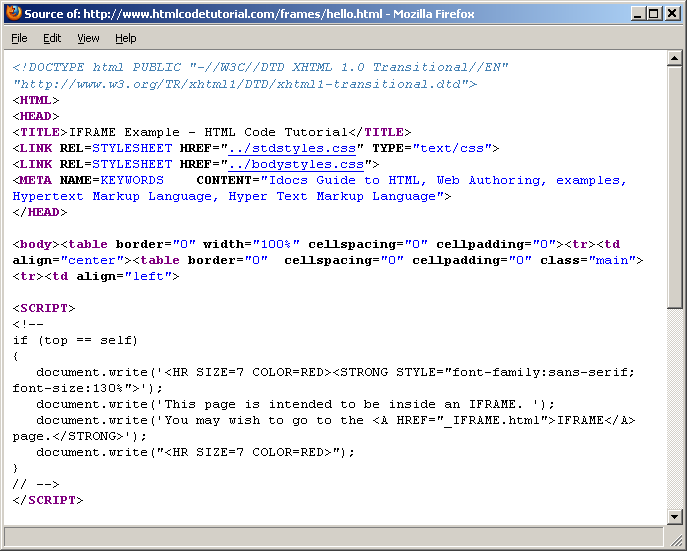Open the View menu
This screenshot has width=687, height=551.
[x=88, y=39]
